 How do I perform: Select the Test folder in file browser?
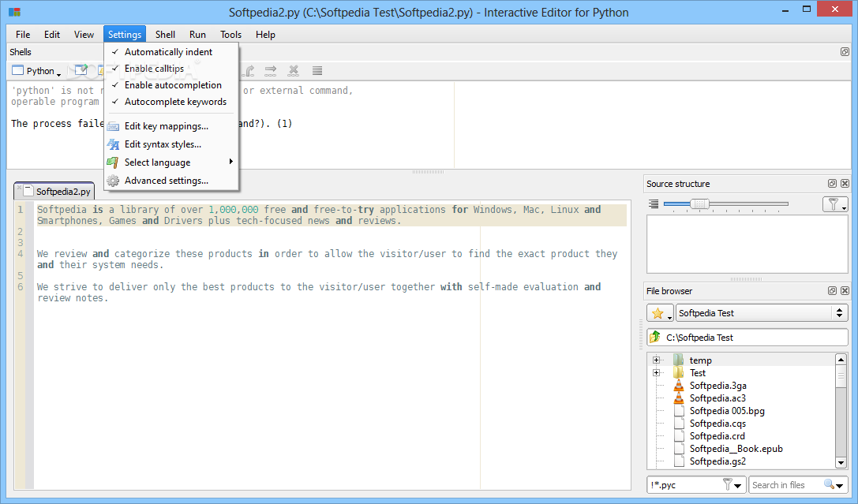[697, 373]
